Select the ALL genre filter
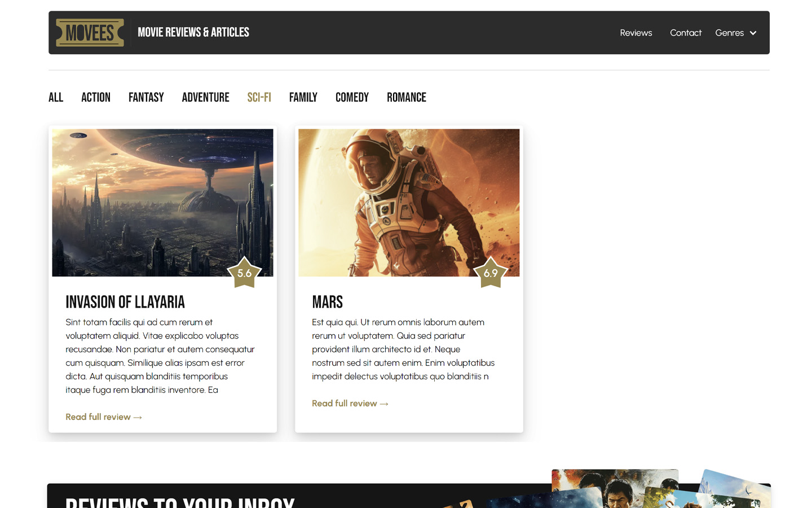This screenshot has width=812, height=508. [x=56, y=97]
